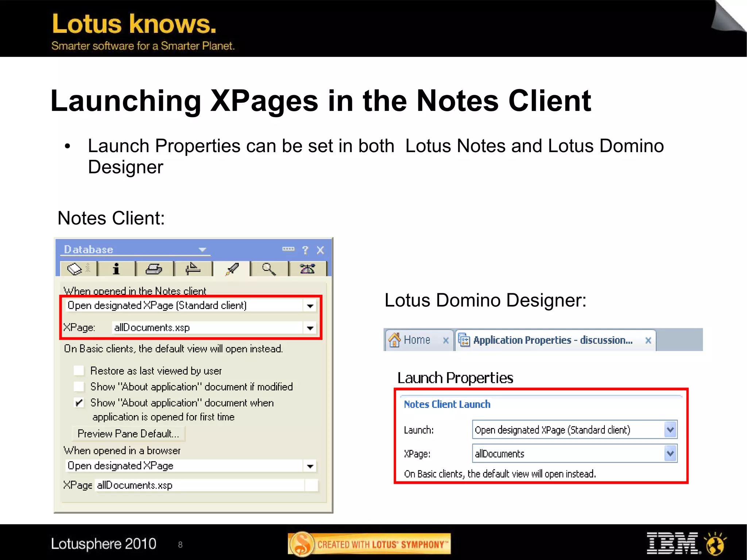Open the Launch dropdown in Designer
This screenshot has width=747, height=560.
click(x=670, y=430)
